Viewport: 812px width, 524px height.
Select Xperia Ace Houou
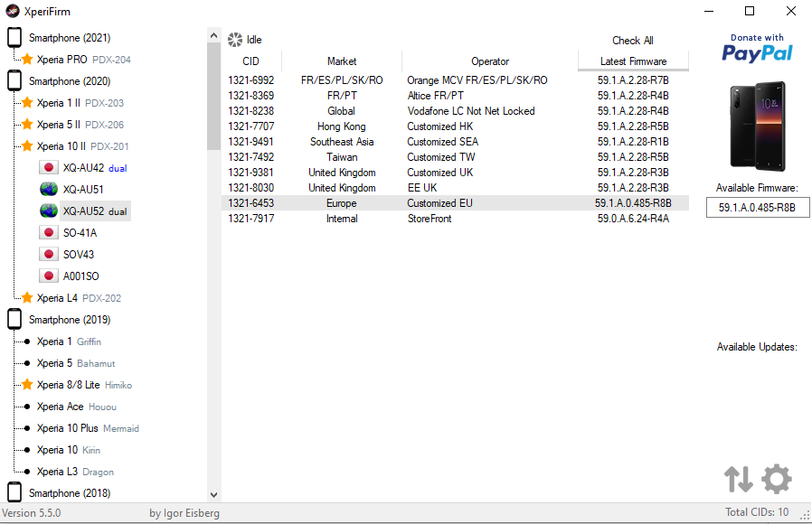[x=77, y=407]
